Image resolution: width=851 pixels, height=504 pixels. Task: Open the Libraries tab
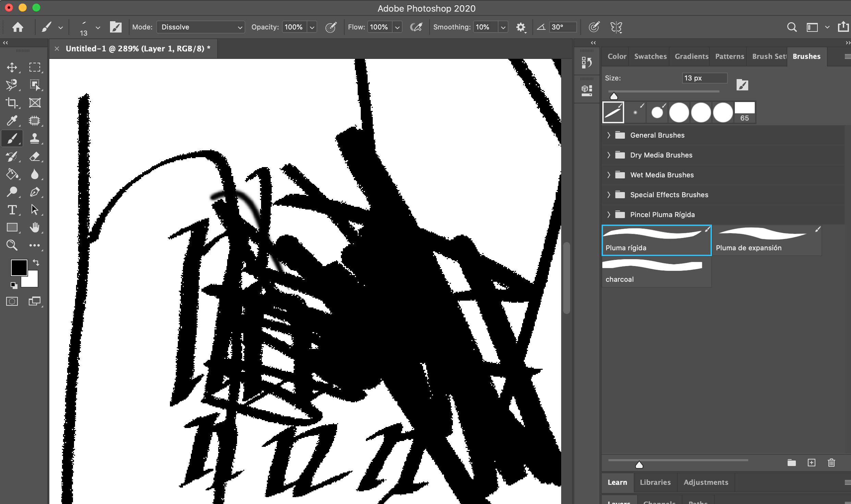point(655,482)
